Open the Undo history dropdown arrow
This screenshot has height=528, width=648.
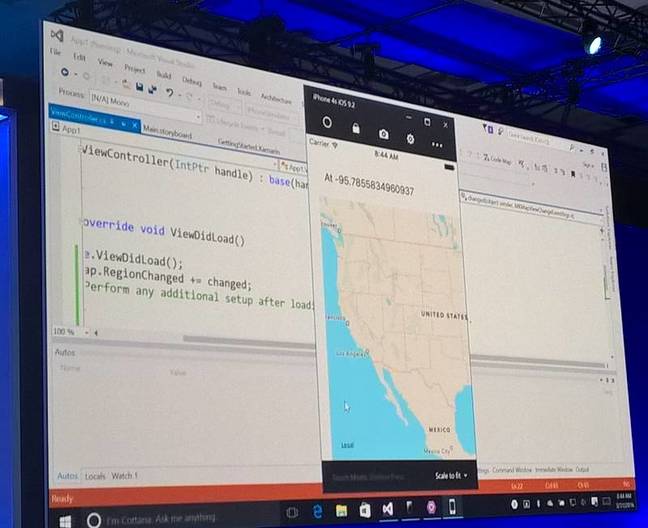180,95
